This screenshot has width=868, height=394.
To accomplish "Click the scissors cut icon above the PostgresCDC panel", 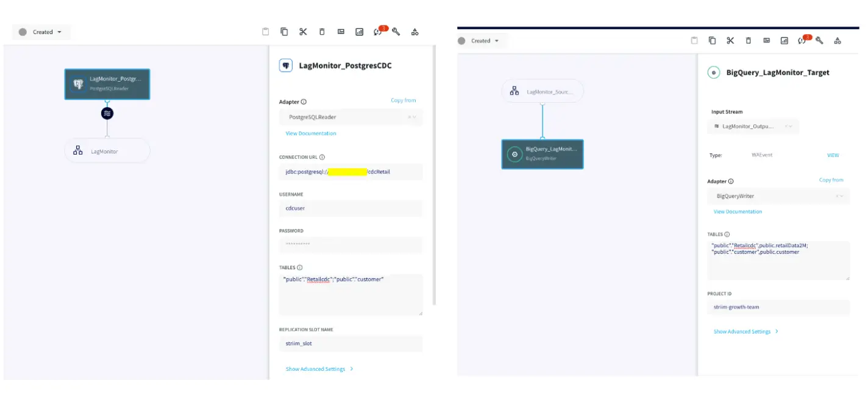I will (303, 32).
